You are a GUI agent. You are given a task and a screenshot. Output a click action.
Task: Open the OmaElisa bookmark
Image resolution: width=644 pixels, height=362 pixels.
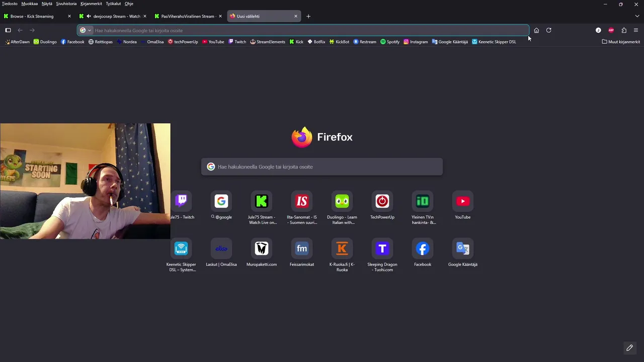(x=152, y=42)
